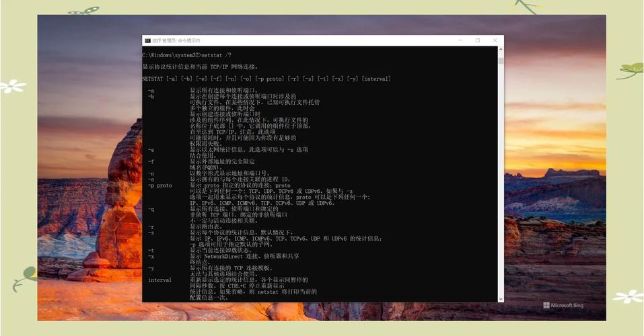
Task: Click the line '显示路由表。'
Action: [206, 227]
